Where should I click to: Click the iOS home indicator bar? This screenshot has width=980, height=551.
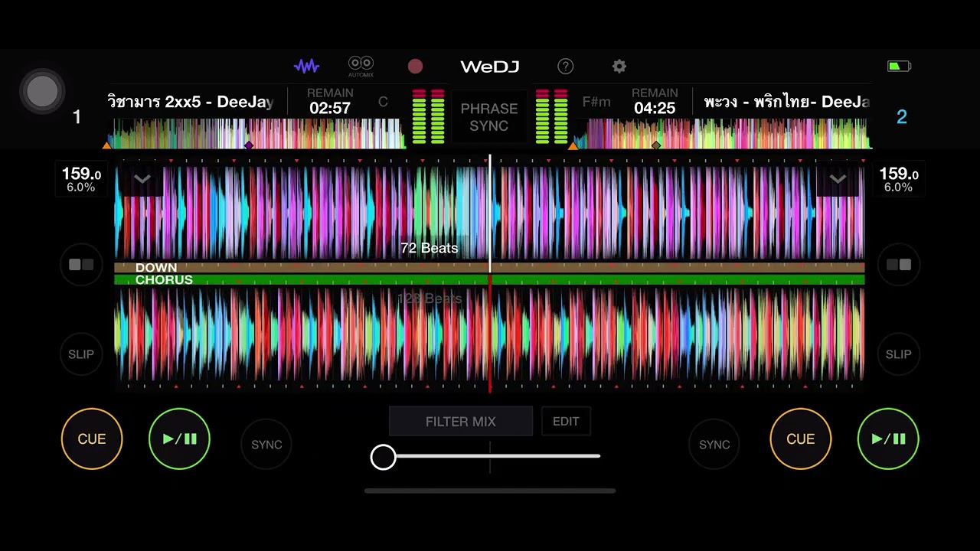[490, 491]
